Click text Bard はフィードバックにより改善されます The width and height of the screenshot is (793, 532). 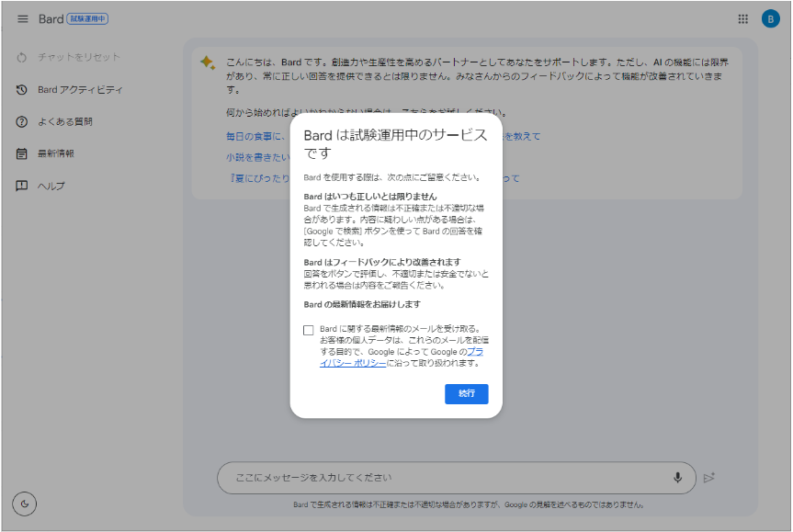point(382,262)
